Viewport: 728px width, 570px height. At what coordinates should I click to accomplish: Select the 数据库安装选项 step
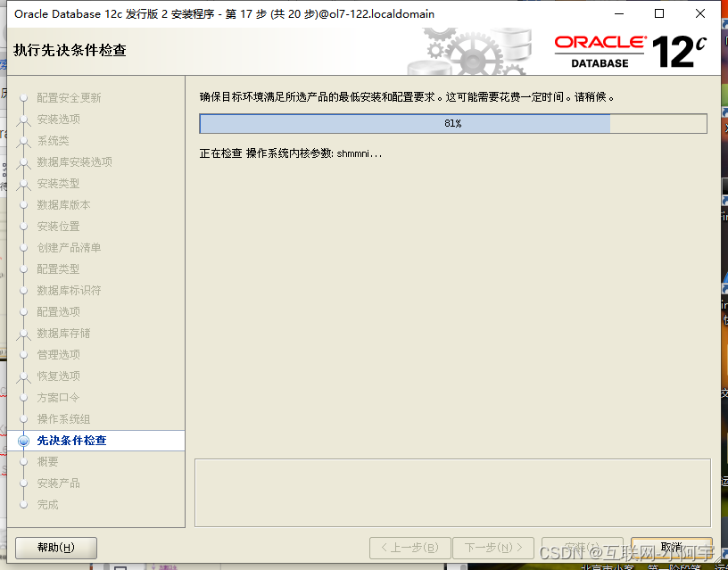coord(74,162)
